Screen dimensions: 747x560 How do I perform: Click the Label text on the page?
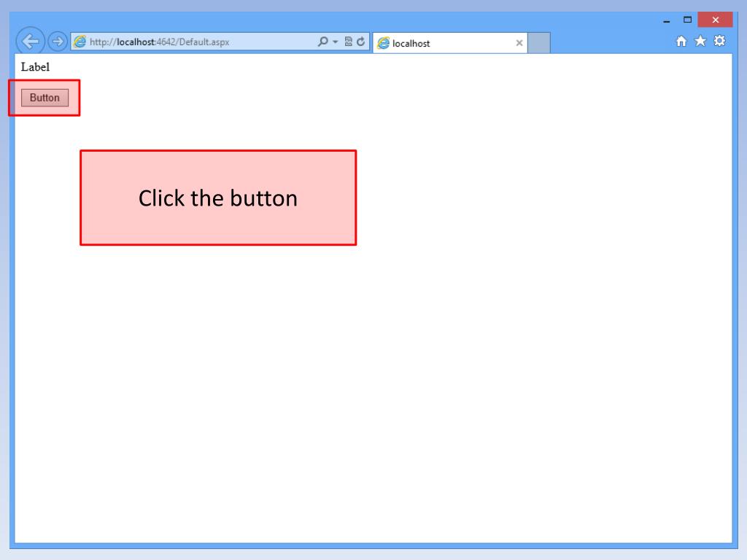pos(35,67)
